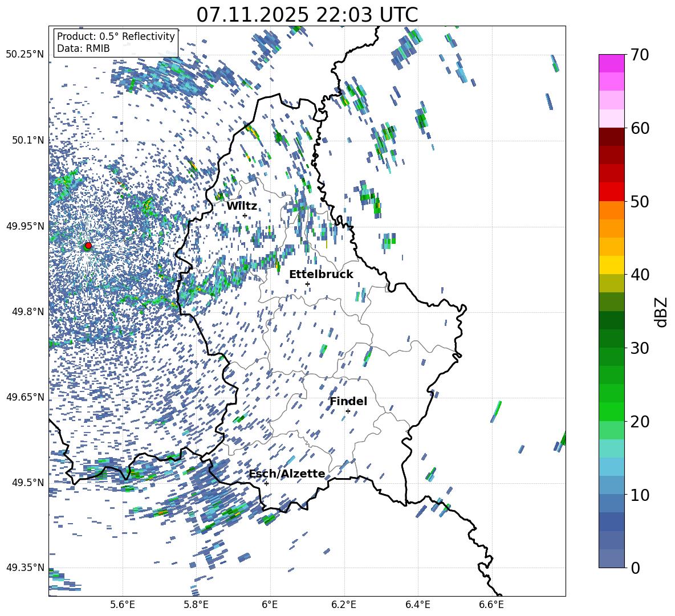
Task: Click the bright red colorbar swatch just above 50
Action: coord(611,192)
